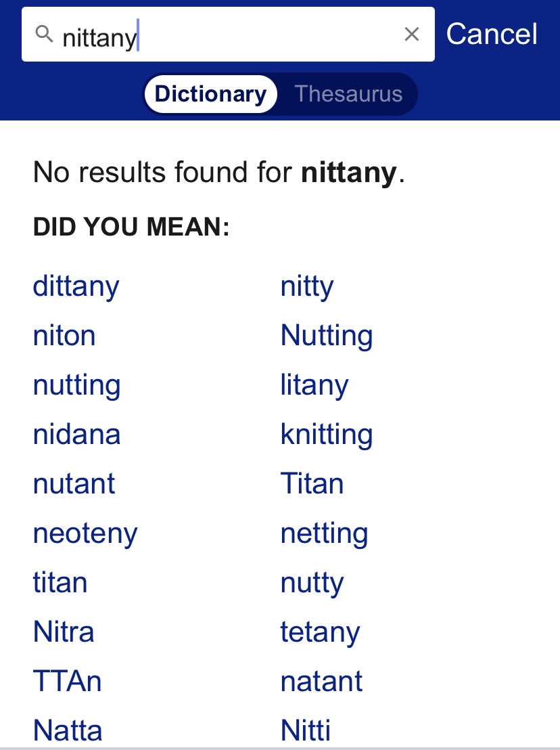
Task: Choose the Nitra suggestion link
Action: tap(64, 632)
